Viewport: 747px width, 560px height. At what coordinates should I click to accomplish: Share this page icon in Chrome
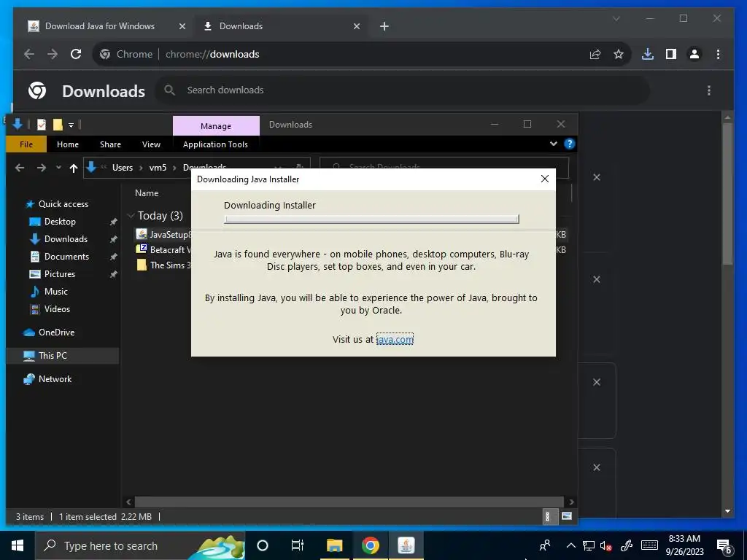[x=595, y=54]
